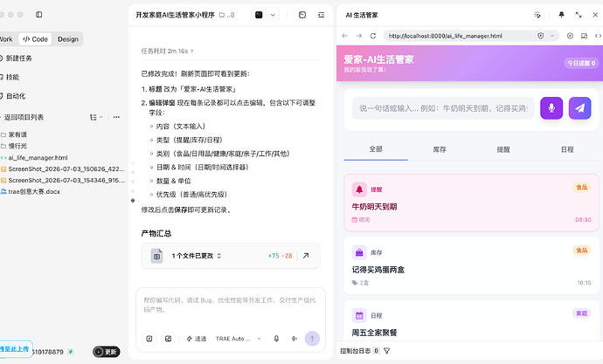Click the voice waveform icon in chat input

point(295,339)
